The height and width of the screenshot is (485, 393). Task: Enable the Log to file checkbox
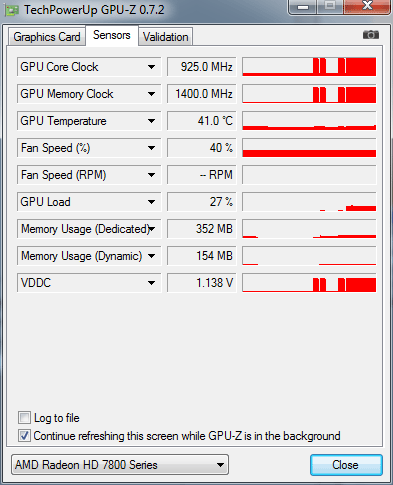tap(24, 418)
